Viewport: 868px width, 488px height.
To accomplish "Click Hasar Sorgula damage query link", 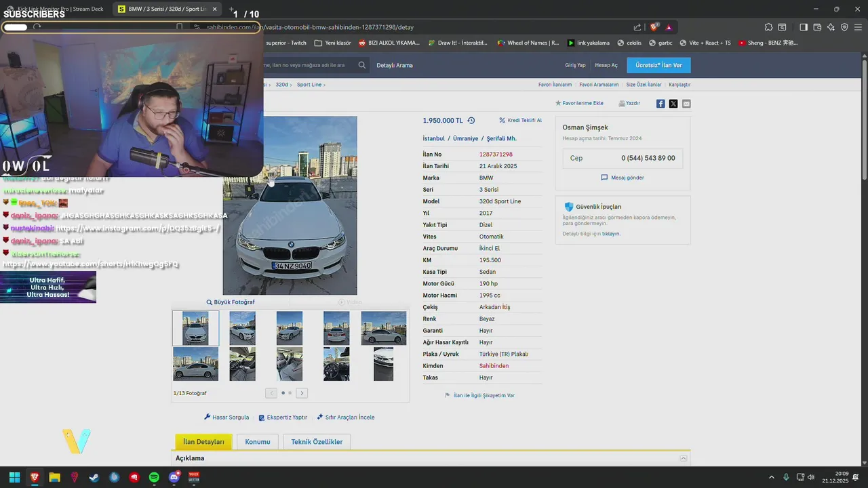I will click(x=226, y=418).
